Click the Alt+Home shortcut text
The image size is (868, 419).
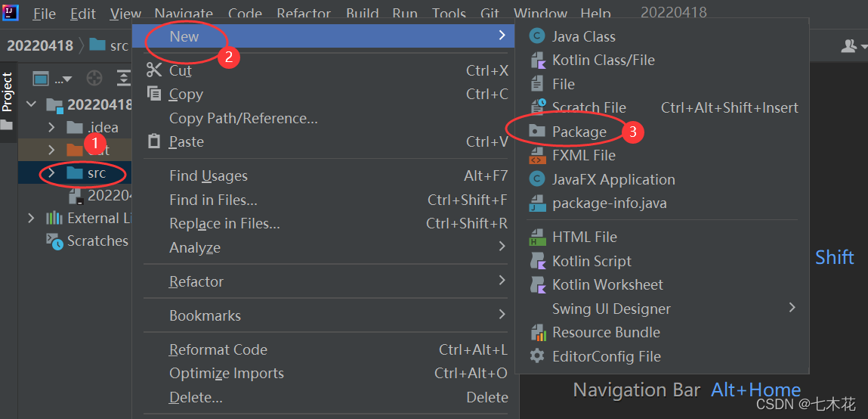tap(755, 390)
